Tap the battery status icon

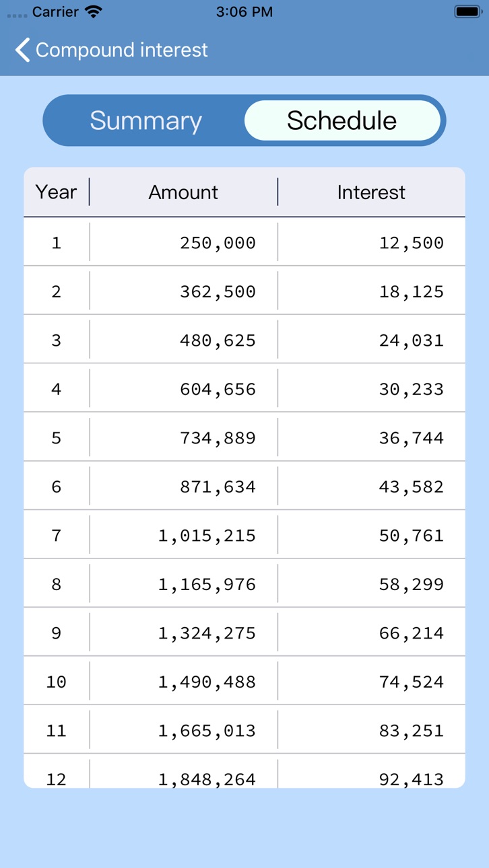point(467,11)
